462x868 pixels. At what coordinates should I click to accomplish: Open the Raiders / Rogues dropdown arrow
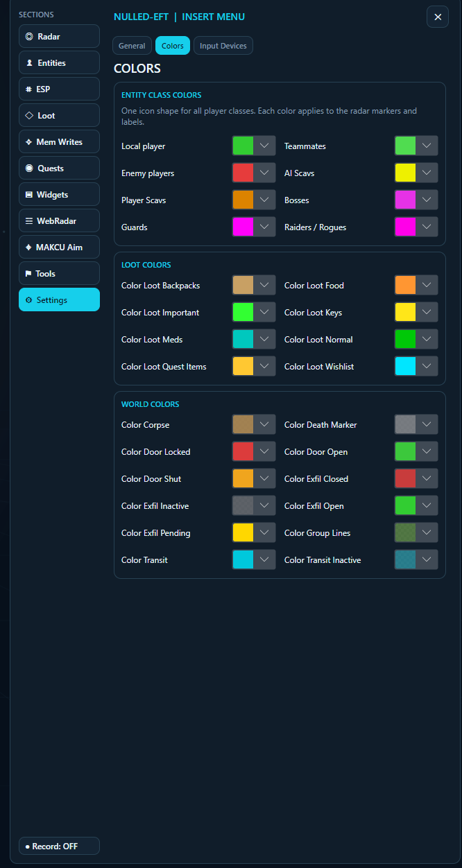pos(427,227)
